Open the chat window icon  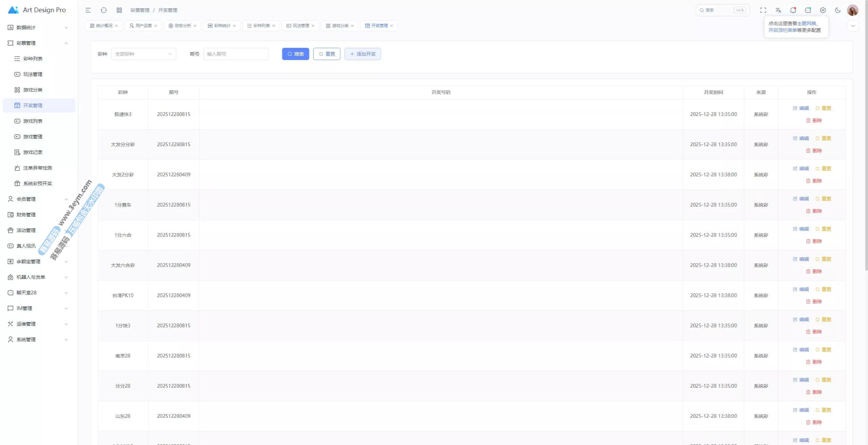pyautogui.click(x=808, y=10)
